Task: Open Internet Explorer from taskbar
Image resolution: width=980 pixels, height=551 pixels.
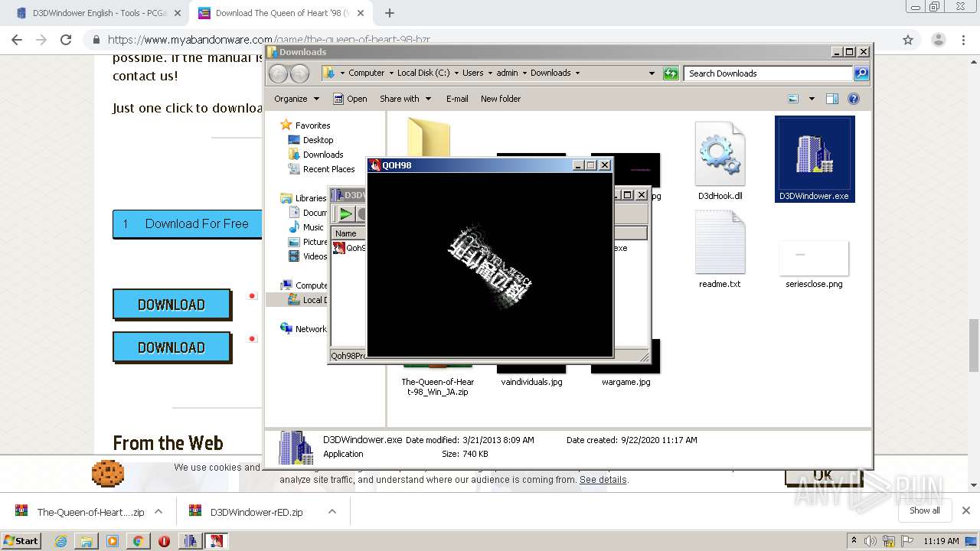Action: [x=60, y=541]
